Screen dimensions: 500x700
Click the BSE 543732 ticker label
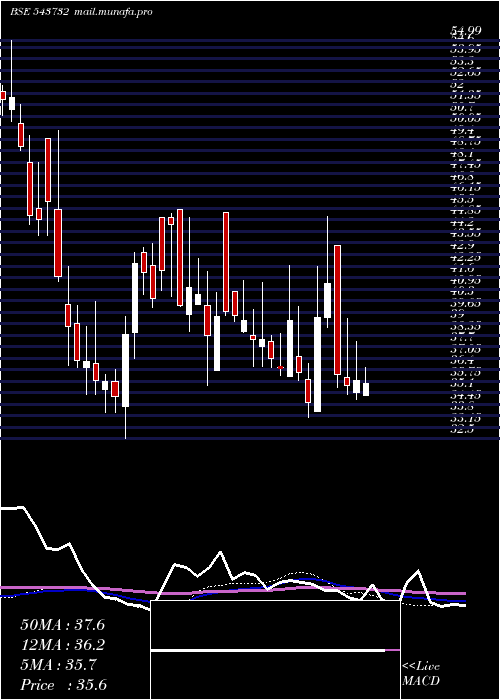39,12
